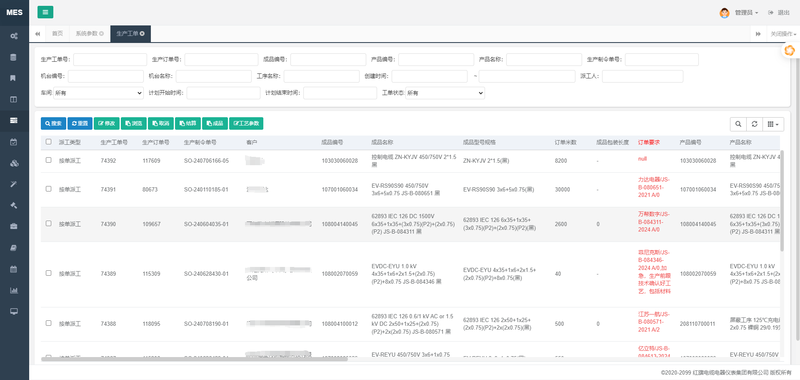Click the administrator avatar icon
This screenshot has width=800, height=380.
pos(724,13)
